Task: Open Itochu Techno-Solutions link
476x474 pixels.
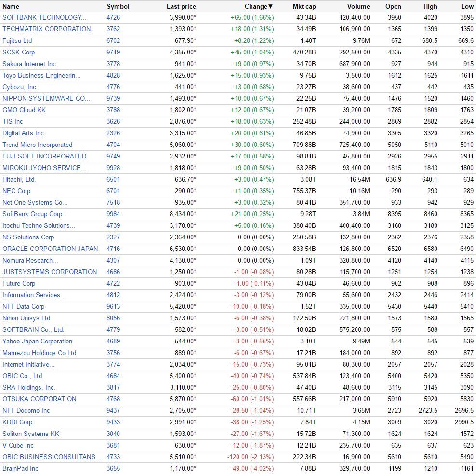Action: 39,225
